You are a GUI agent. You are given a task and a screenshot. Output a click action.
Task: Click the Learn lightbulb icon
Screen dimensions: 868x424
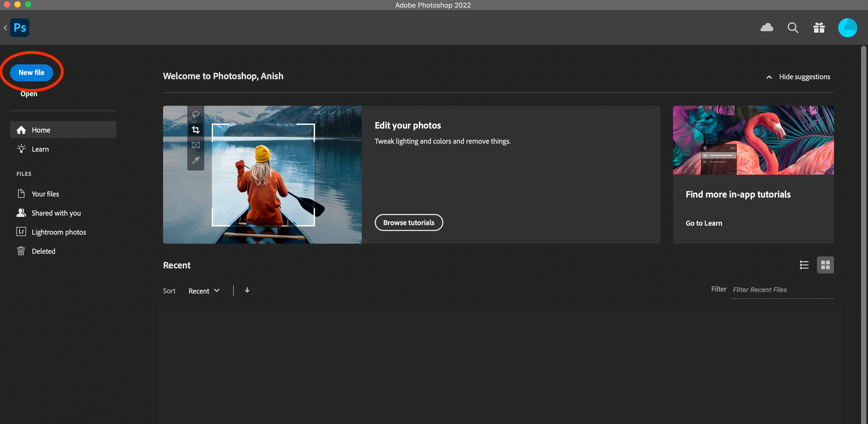(x=21, y=149)
